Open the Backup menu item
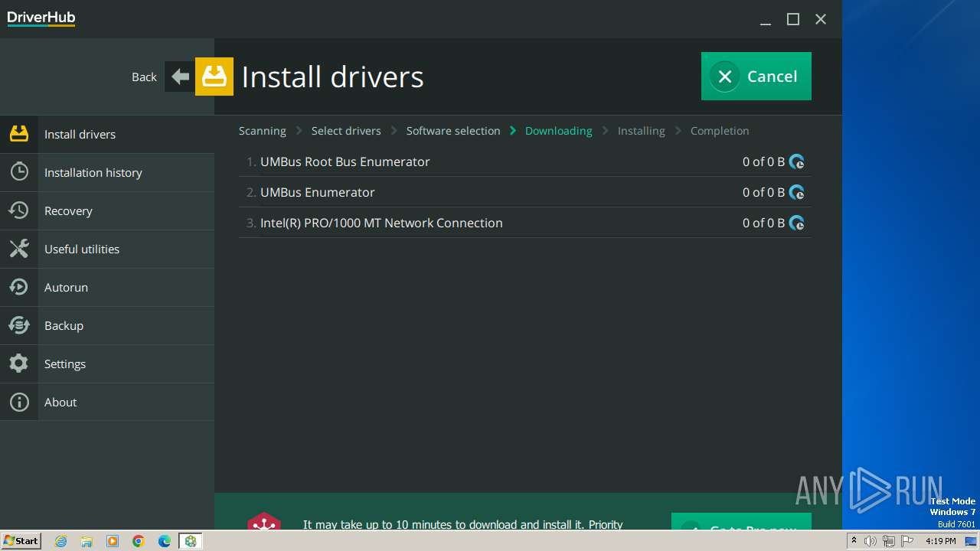980x551 pixels. [107, 325]
